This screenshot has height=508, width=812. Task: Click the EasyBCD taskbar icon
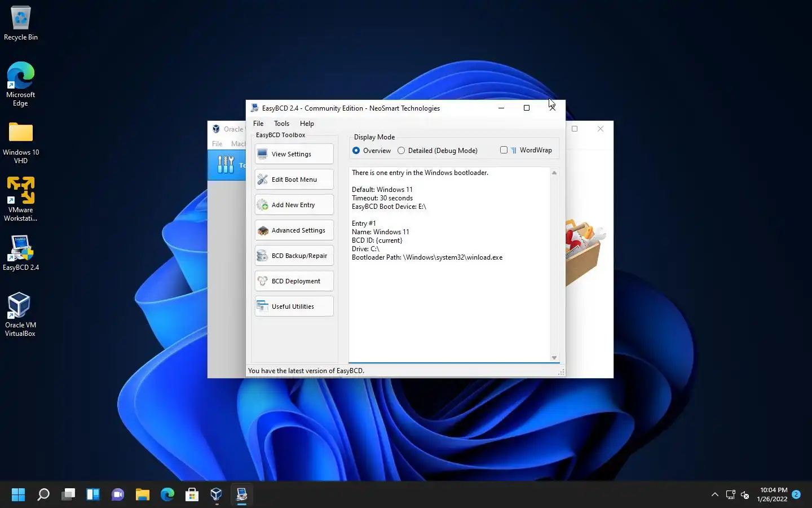click(242, 495)
